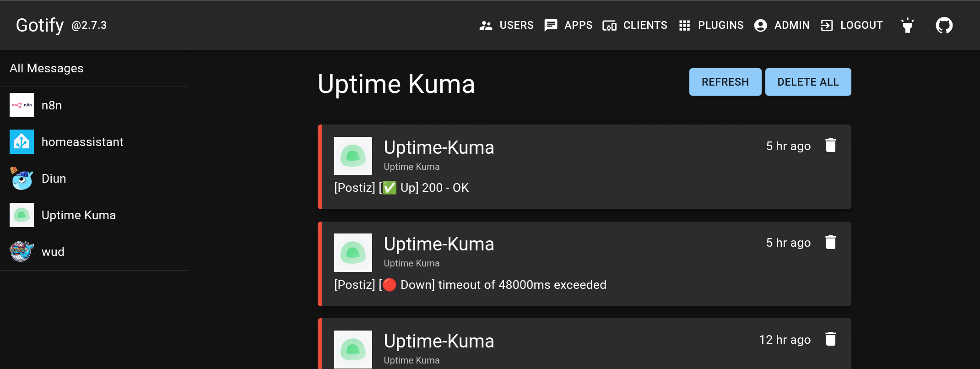This screenshot has width=980, height=369.
Task: Show All Messages in the sidebar
Action: tap(47, 68)
